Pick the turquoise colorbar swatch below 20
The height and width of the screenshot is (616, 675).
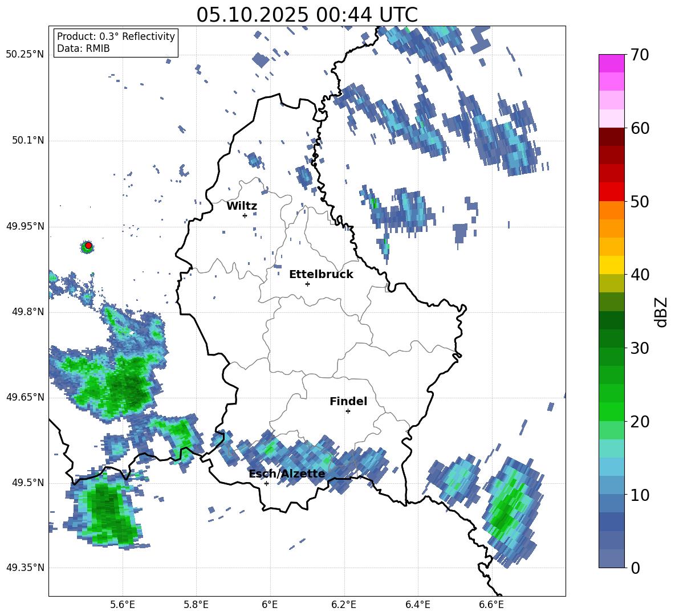coord(612,448)
